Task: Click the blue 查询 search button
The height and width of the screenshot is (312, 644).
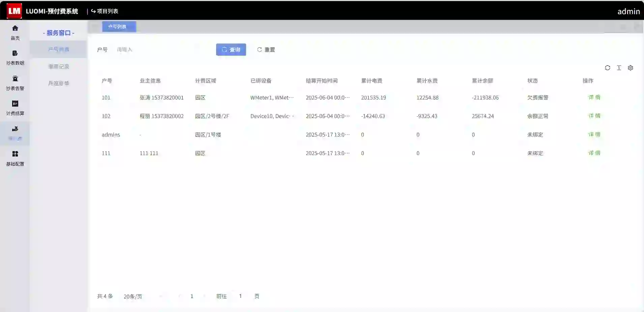Action: pyautogui.click(x=231, y=50)
